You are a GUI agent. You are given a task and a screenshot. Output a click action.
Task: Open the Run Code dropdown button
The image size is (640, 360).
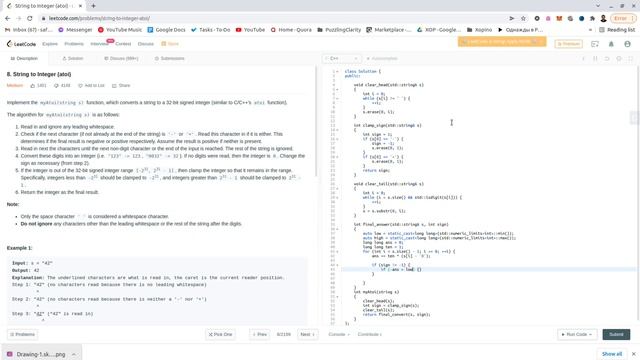coord(577,334)
